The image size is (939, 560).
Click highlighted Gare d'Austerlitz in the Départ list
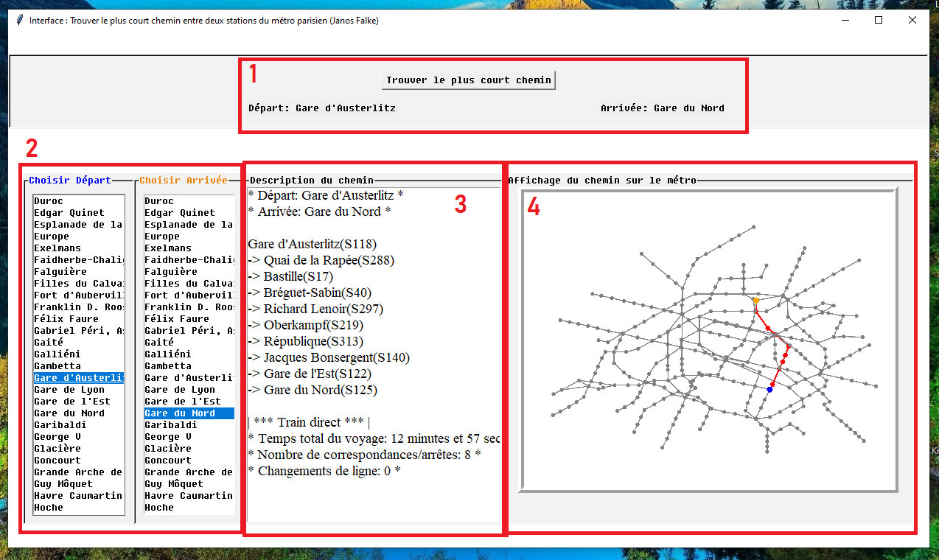point(78,378)
